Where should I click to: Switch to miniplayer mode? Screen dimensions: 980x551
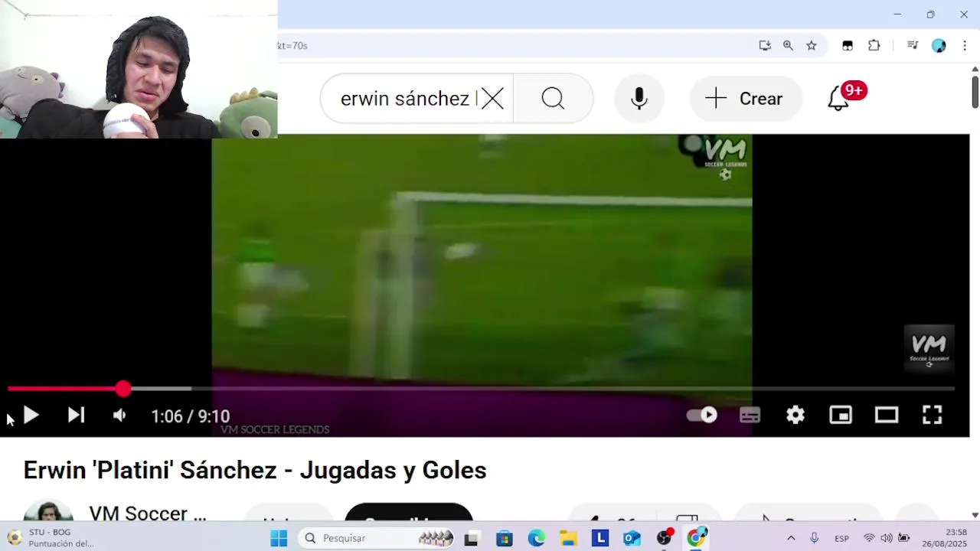coord(841,415)
